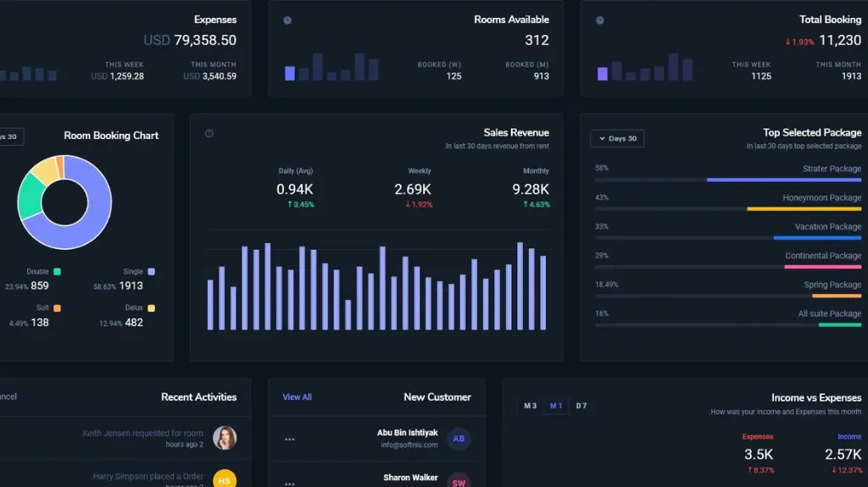The height and width of the screenshot is (487, 868).
Task: Select the D7 tab in Income vs Expenses
Action: [x=581, y=406]
